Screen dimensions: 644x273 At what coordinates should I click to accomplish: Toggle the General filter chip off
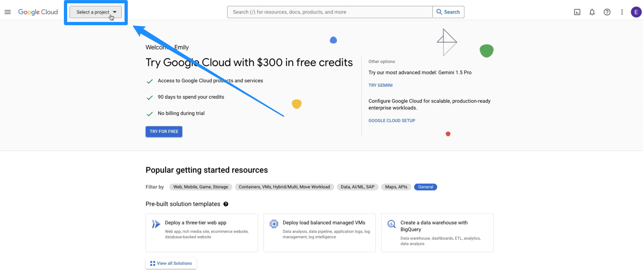pos(425,187)
